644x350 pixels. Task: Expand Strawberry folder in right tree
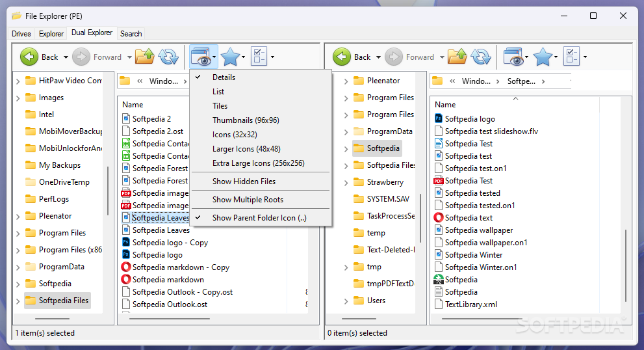[x=346, y=183]
